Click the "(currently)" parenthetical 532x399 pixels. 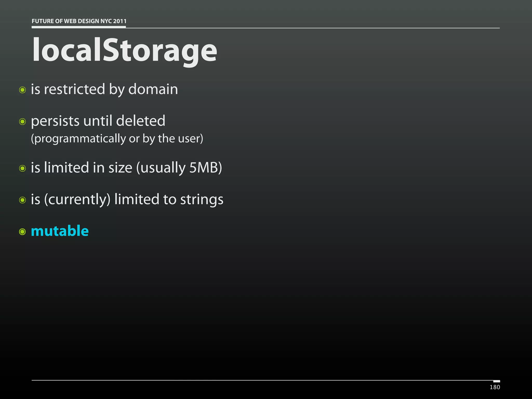pyautogui.click(x=77, y=199)
